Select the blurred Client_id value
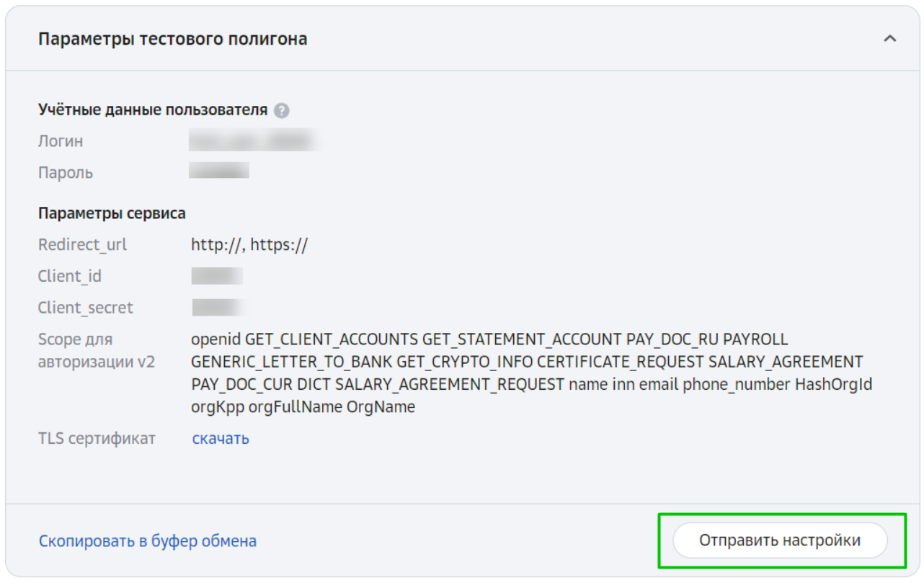The height and width of the screenshot is (583, 924). point(217,276)
